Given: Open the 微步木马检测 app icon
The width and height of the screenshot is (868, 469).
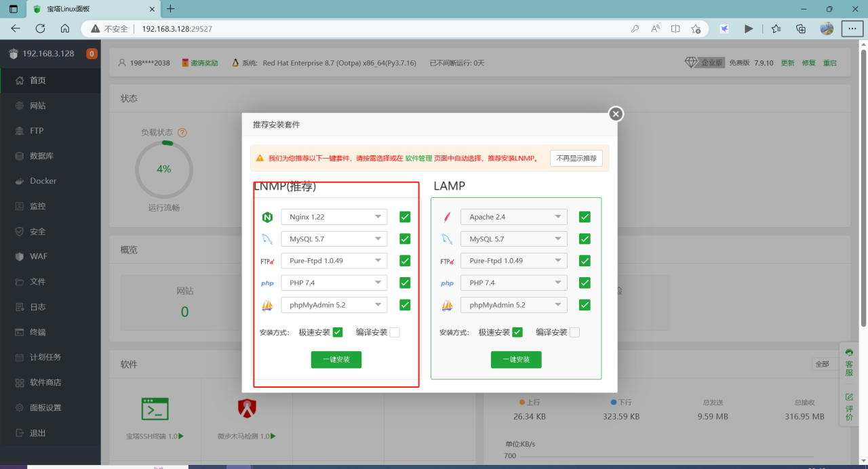Looking at the screenshot, I should pos(246,409).
